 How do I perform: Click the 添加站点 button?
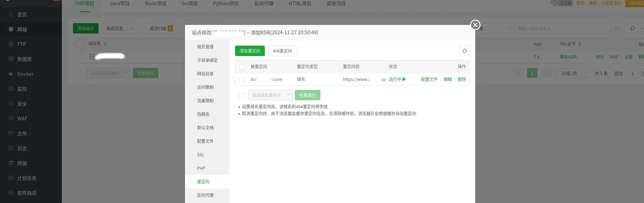86,28
